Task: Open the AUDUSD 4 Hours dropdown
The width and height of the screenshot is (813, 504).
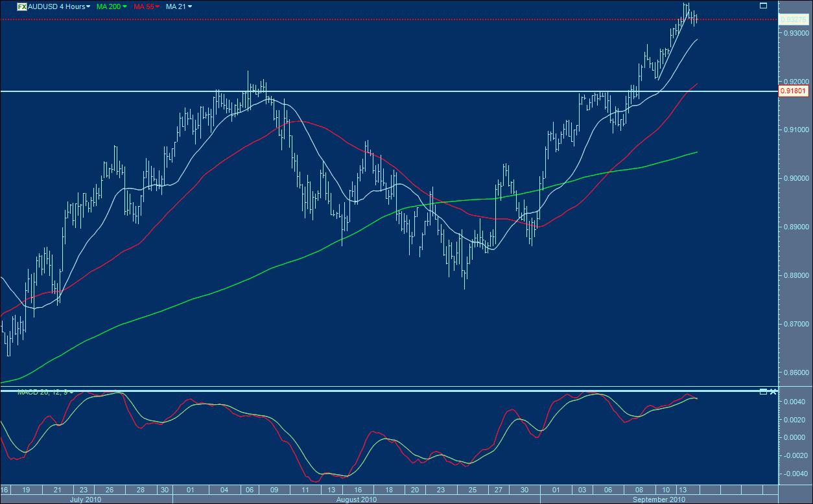Action: pyautogui.click(x=88, y=6)
